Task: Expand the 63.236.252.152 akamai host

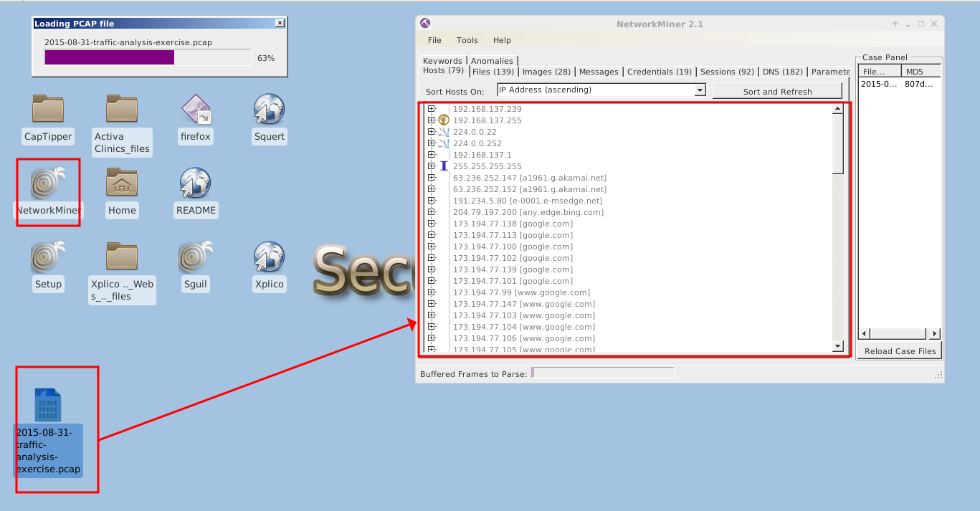Action: pyautogui.click(x=431, y=189)
